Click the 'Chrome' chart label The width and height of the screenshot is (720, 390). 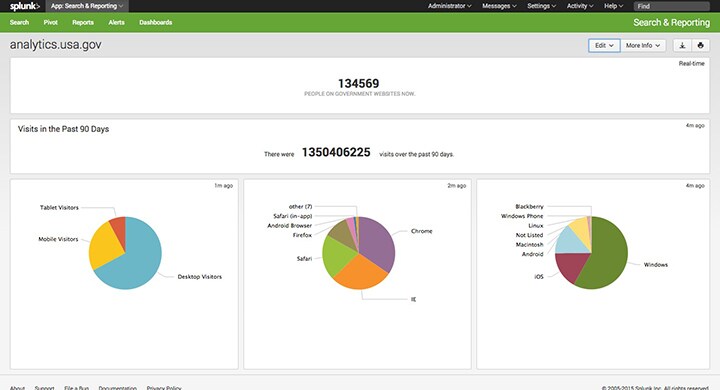pyautogui.click(x=422, y=231)
